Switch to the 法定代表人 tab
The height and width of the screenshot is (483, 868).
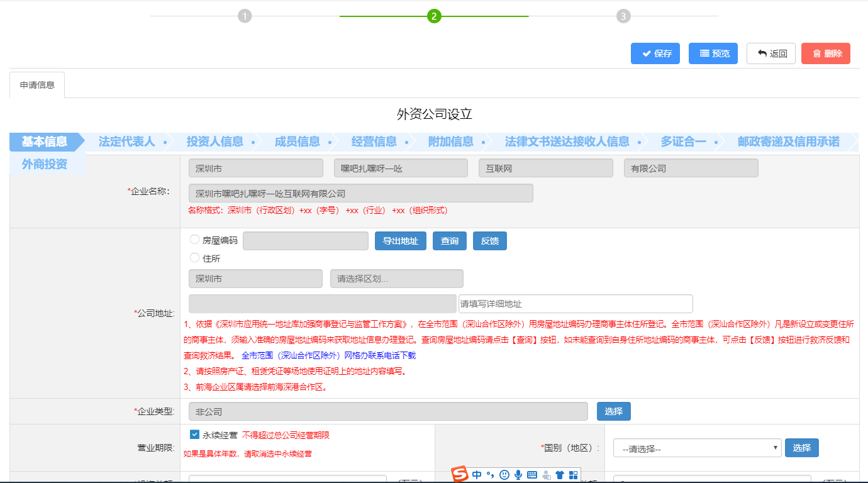pos(125,142)
